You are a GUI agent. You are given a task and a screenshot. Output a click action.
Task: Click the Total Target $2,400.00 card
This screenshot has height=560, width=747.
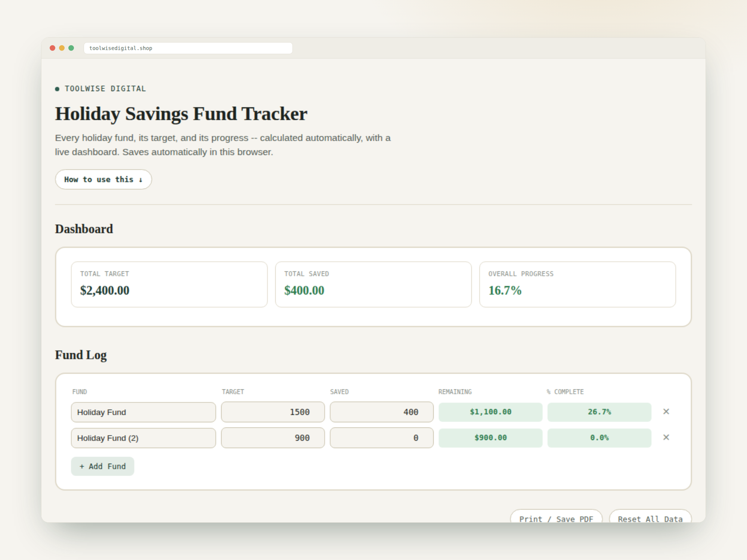(x=169, y=284)
